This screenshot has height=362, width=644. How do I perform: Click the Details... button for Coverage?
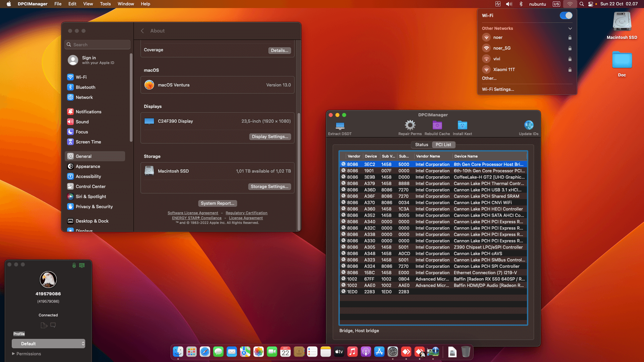coord(279,50)
